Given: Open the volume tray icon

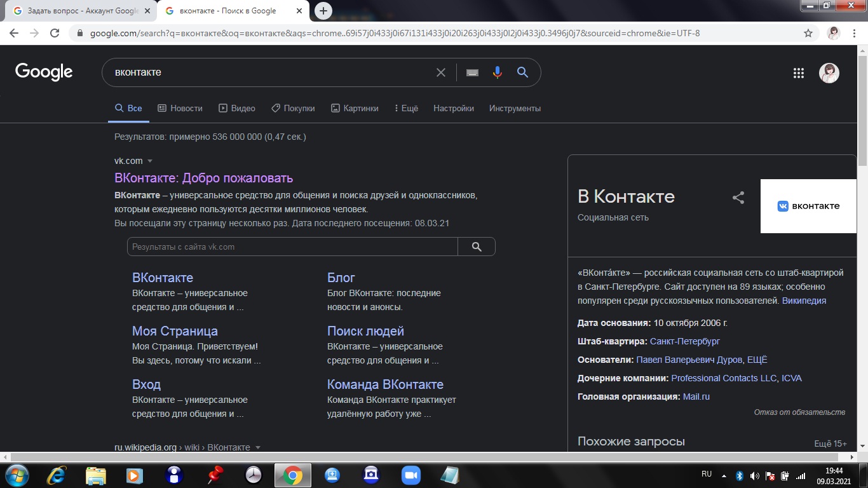Looking at the screenshot, I should (754, 475).
